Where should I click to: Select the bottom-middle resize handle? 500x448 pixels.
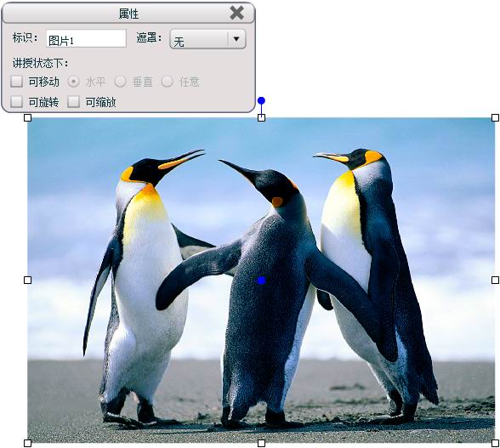click(261, 443)
